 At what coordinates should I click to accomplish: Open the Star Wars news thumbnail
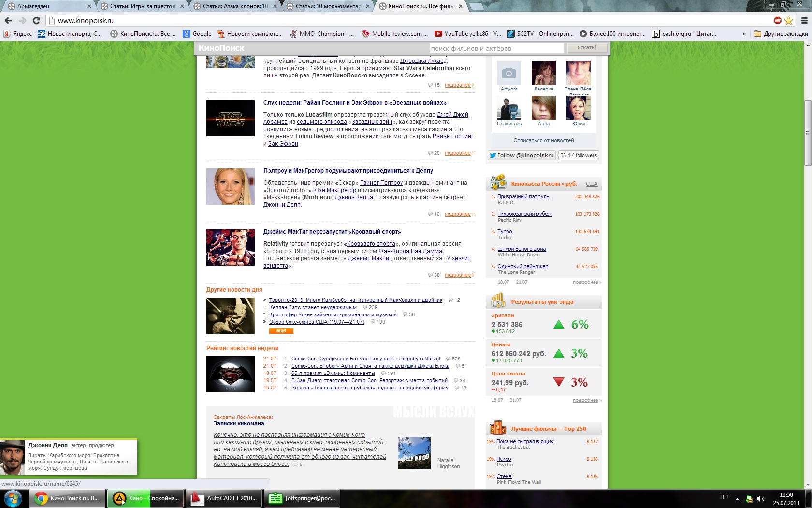(x=231, y=118)
